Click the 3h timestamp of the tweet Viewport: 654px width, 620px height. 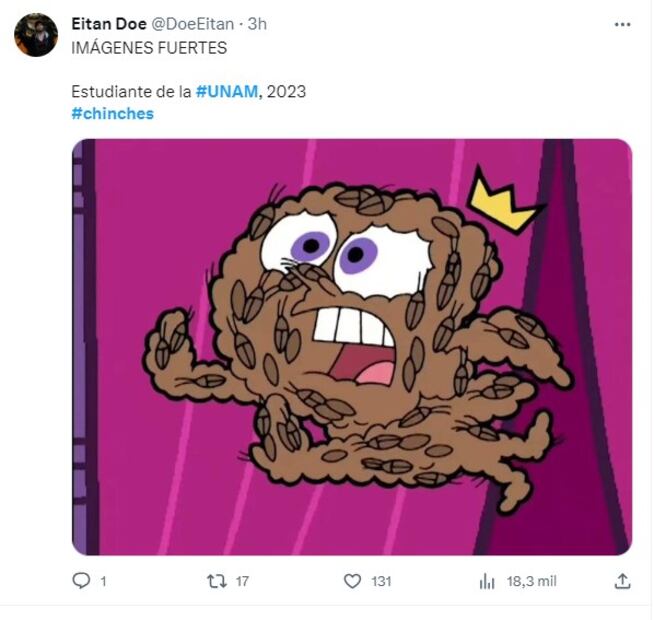tap(258, 23)
